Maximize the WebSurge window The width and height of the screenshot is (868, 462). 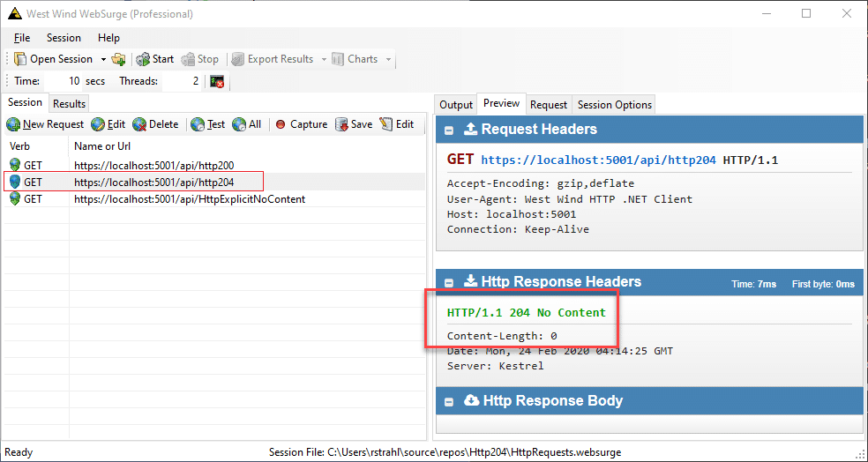pos(806,14)
